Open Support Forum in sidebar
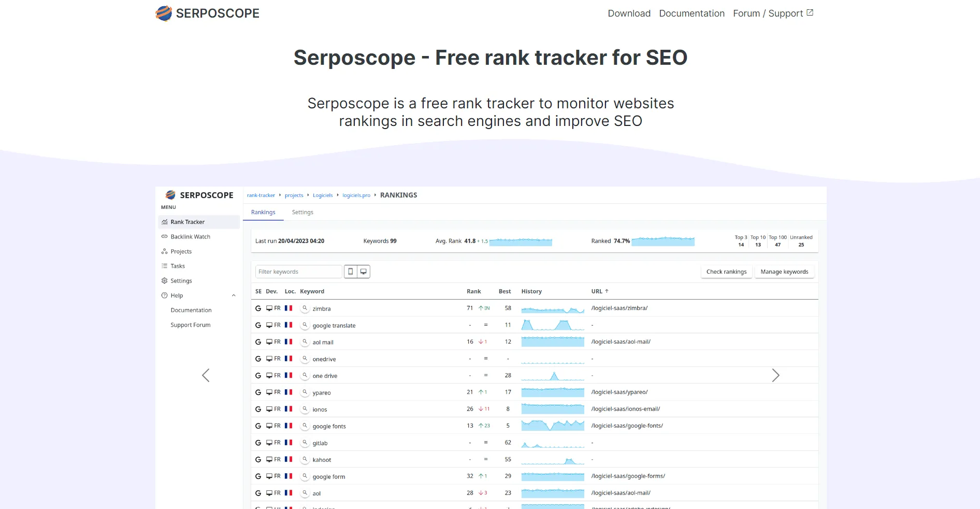980x509 pixels. (x=191, y=325)
